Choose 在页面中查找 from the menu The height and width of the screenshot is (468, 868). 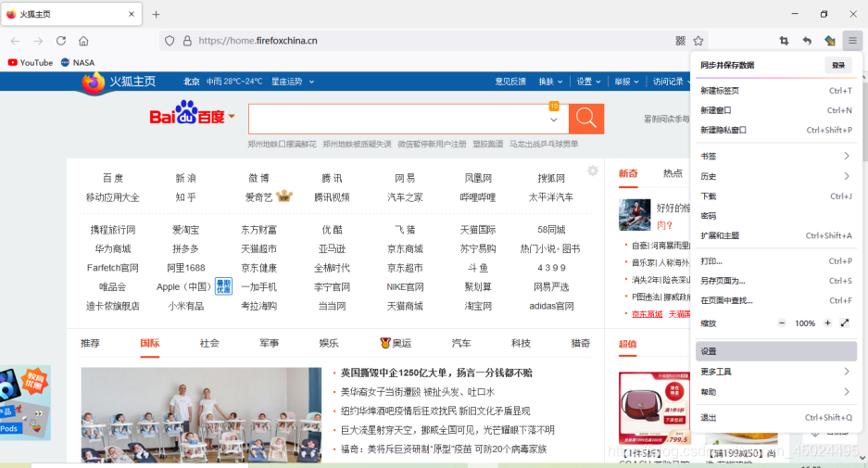pos(775,301)
